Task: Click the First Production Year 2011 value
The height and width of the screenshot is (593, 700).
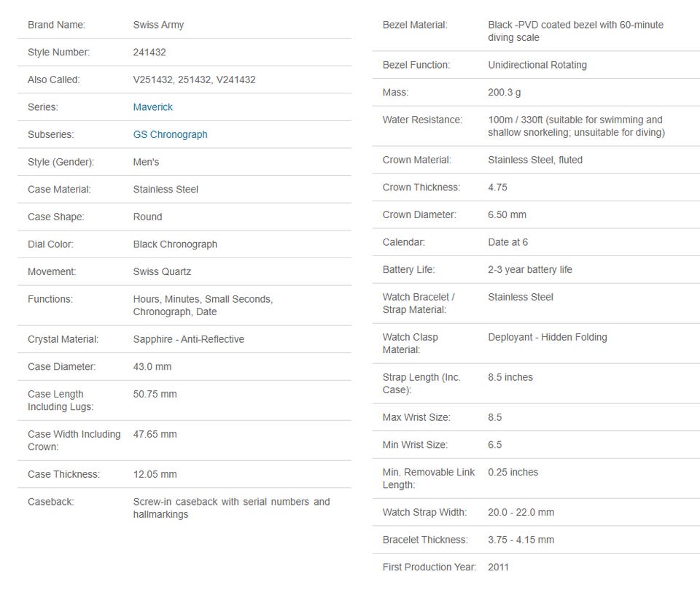Action: tap(498, 567)
